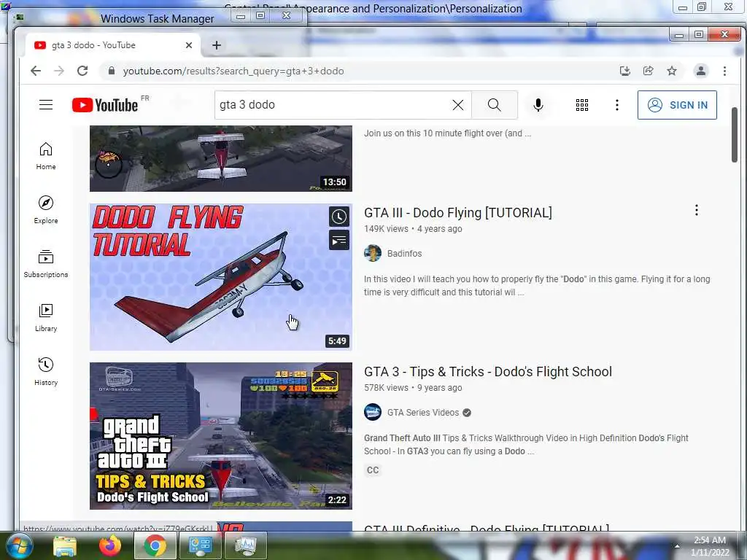Open options menu for Dodo Flying Tutorial video
The image size is (747, 560).
tap(697, 210)
